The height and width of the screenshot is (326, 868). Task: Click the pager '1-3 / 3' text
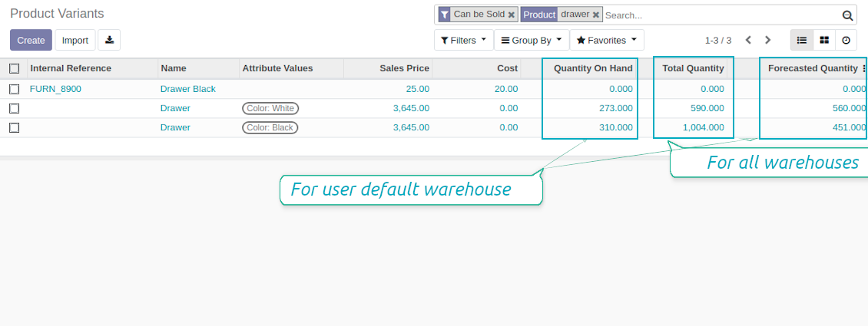[x=718, y=41]
